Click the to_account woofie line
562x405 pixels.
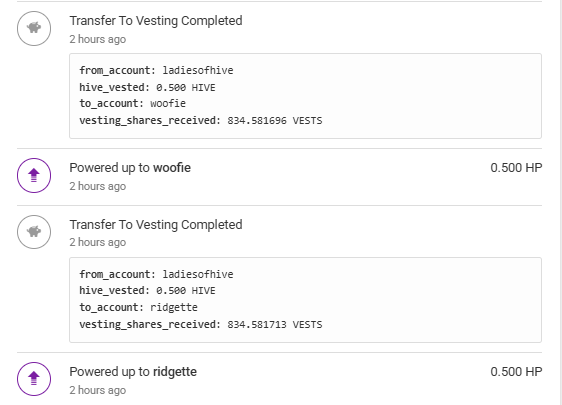pos(133,104)
